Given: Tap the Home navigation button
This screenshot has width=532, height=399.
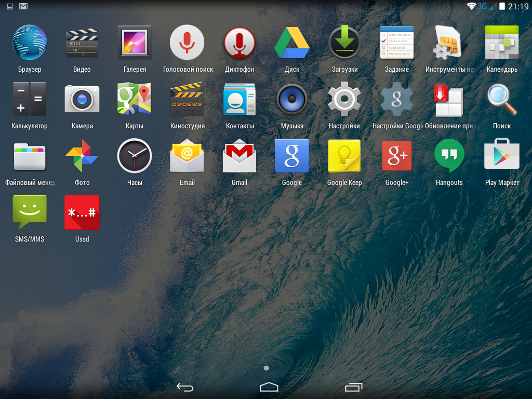Looking at the screenshot, I should click(269, 387).
